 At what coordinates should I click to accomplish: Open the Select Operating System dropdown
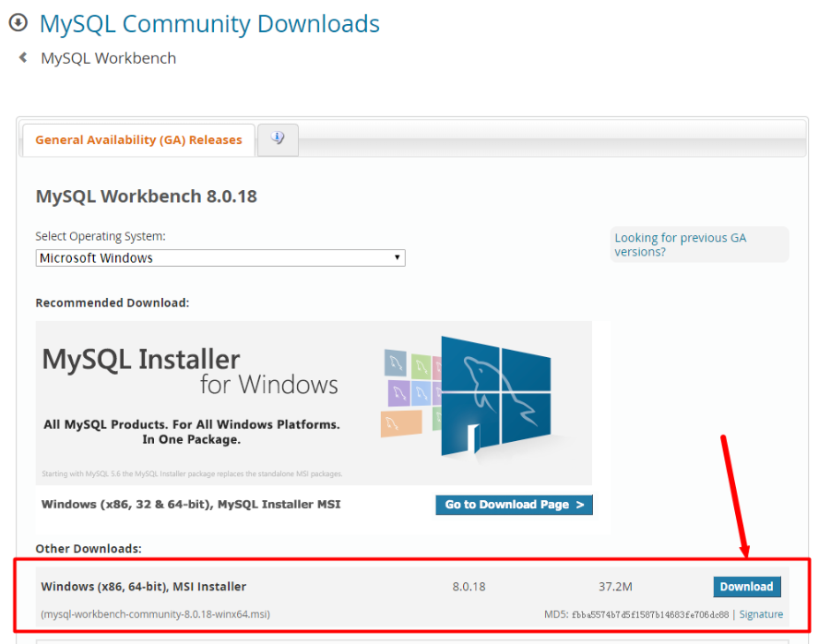220,257
